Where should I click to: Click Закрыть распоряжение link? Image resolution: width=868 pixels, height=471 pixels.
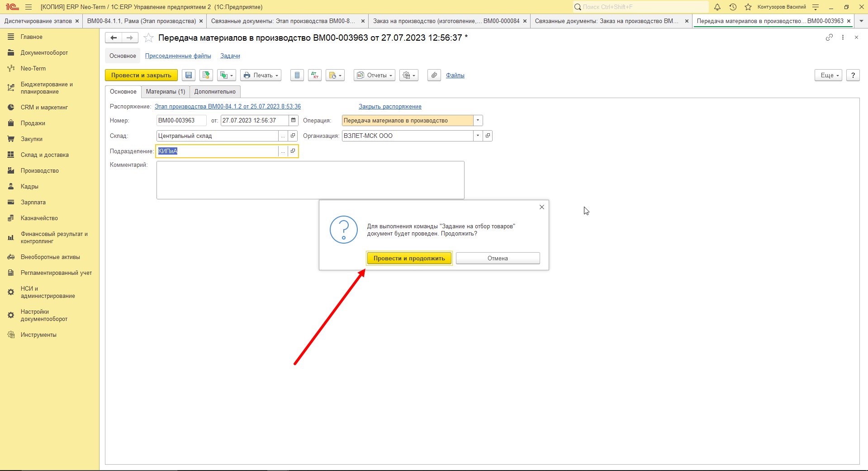coord(390,107)
